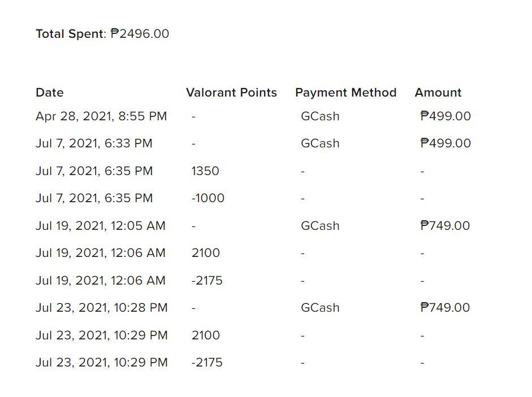Viewport: 532px width, 397px height.
Task: Click the ₱749.00 amount for Jul 23
Action: coord(445,308)
